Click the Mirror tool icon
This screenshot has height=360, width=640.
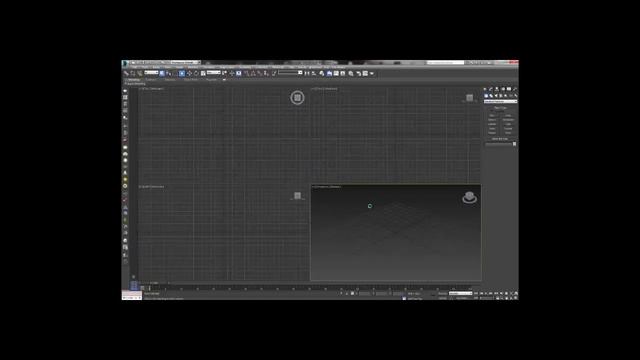[x=307, y=73]
